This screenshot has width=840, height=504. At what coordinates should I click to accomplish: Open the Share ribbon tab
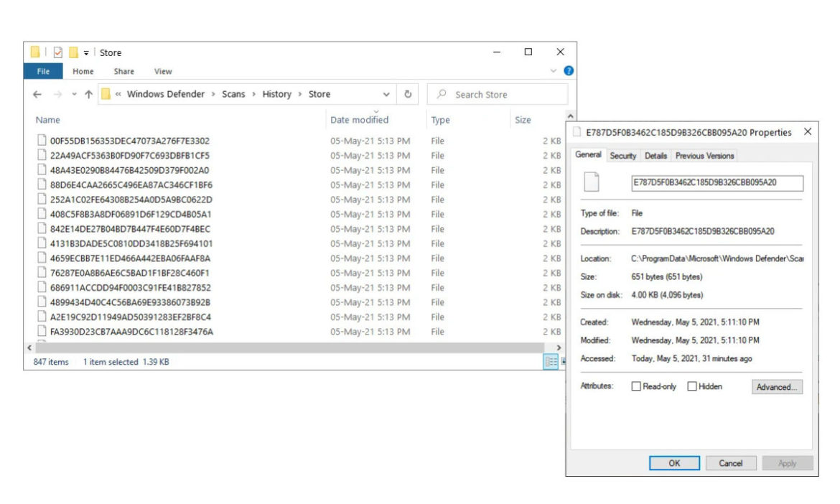tap(124, 70)
